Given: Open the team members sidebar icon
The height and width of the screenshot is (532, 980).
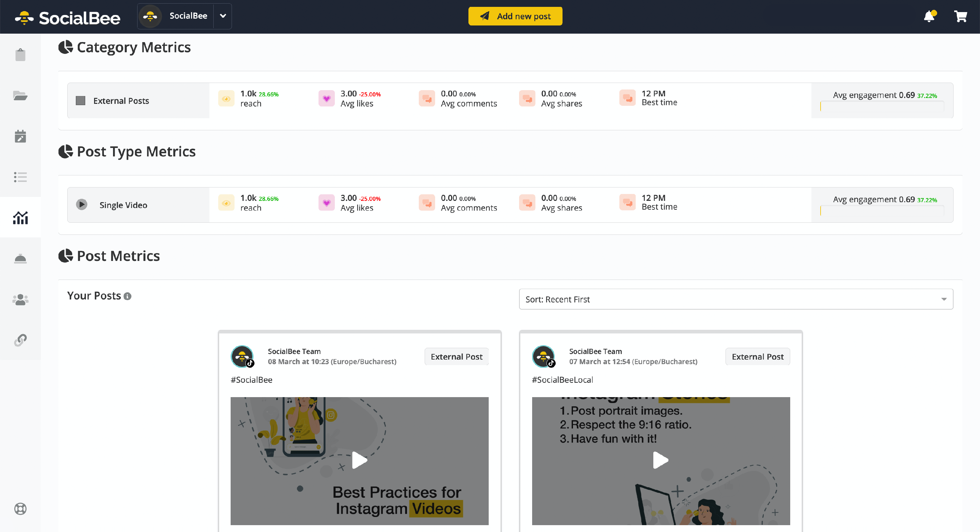Looking at the screenshot, I should click(x=20, y=300).
